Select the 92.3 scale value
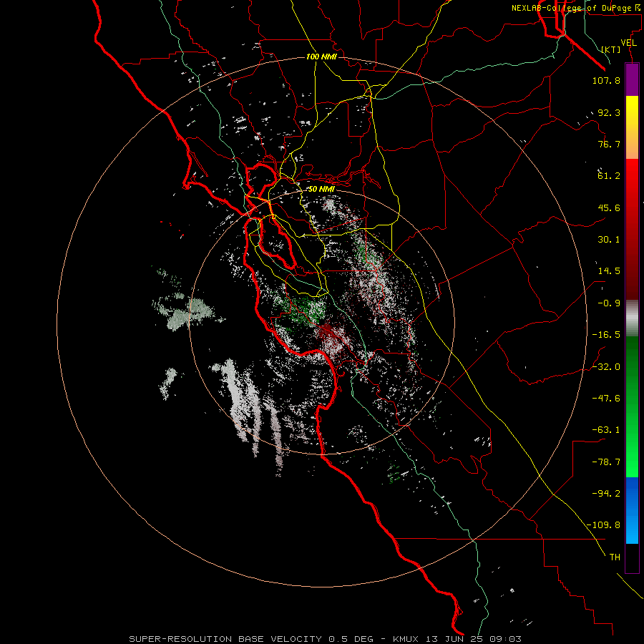 [609, 112]
